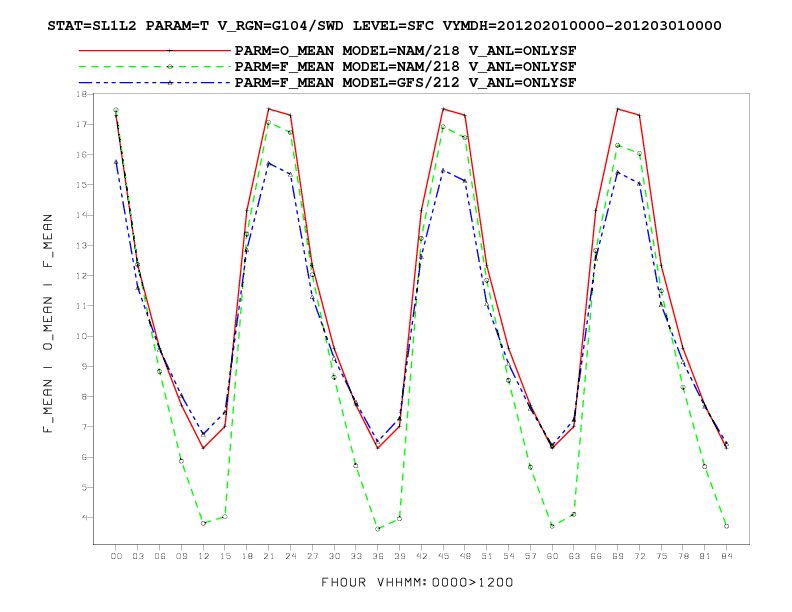Image resolution: width=792 pixels, height=612 pixels.
Task: Click green NAM forecast point at hour 12
Action: pyautogui.click(x=203, y=523)
